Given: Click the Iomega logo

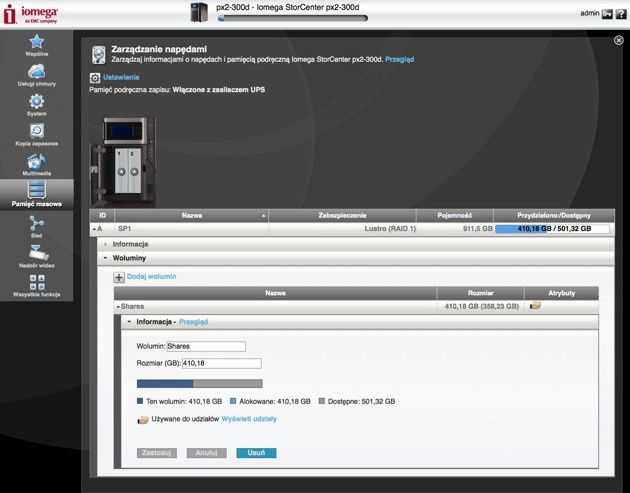Looking at the screenshot, I should pos(30,14).
